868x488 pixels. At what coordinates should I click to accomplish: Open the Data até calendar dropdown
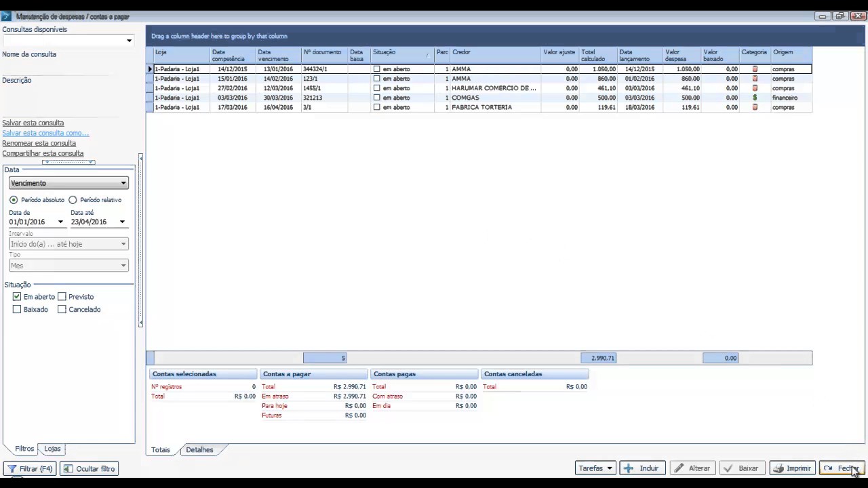pyautogui.click(x=122, y=222)
